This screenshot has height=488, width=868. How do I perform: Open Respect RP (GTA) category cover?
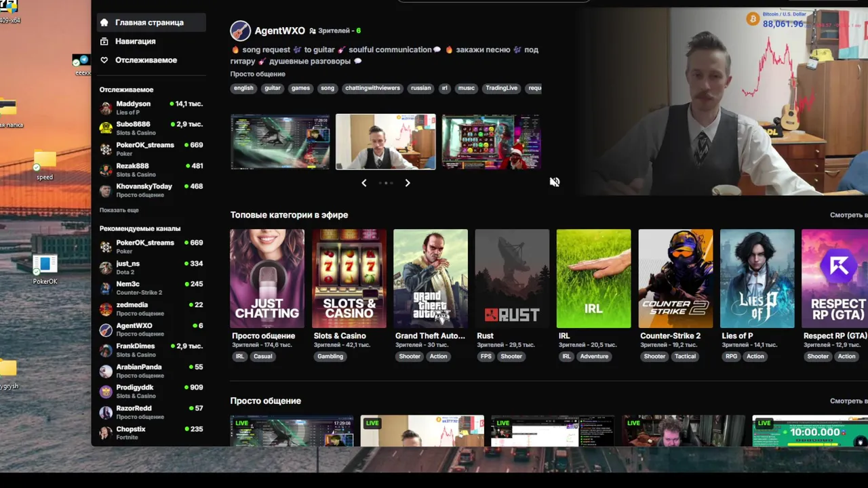pyautogui.click(x=835, y=279)
